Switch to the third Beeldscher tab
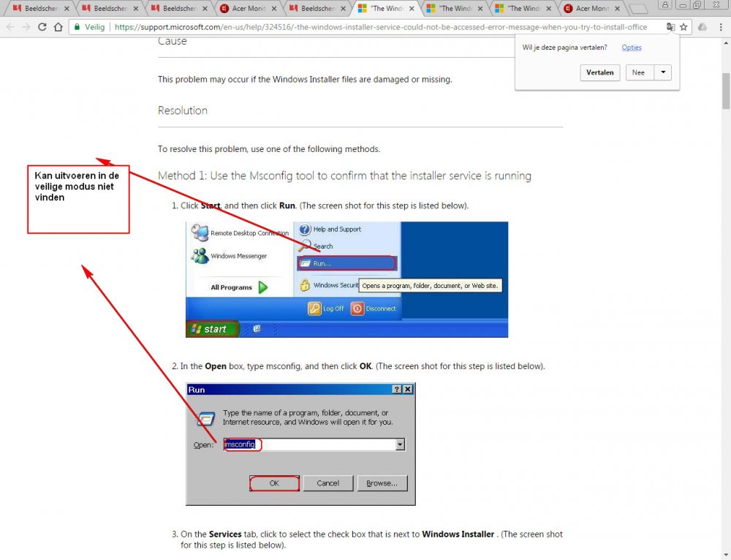The height and width of the screenshot is (560, 731). pos(178,8)
